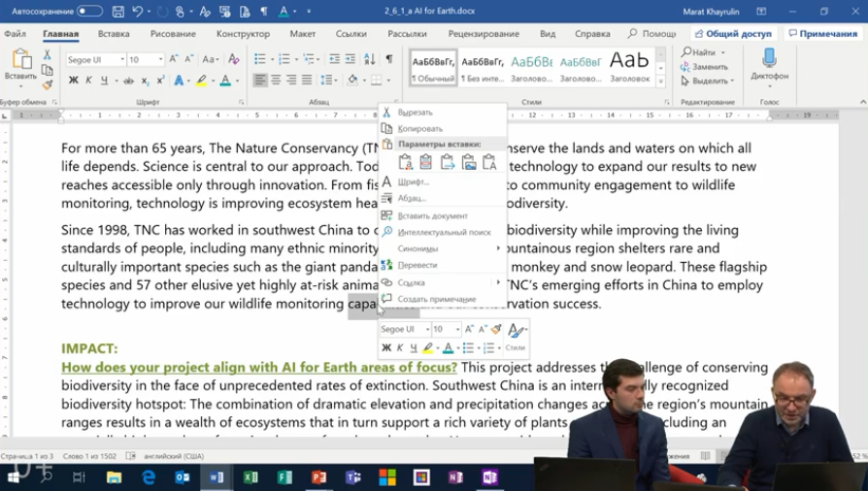Center align the paragraph
This screenshot has width=868, height=491.
point(275,81)
